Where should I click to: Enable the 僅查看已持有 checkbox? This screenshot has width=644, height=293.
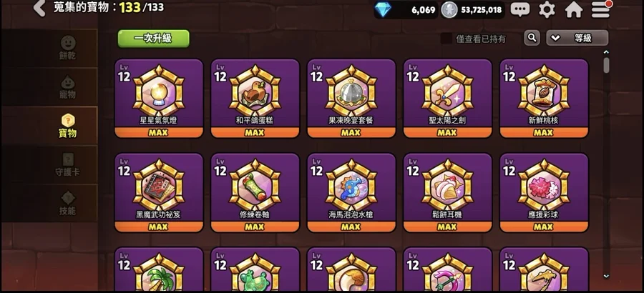(x=446, y=39)
